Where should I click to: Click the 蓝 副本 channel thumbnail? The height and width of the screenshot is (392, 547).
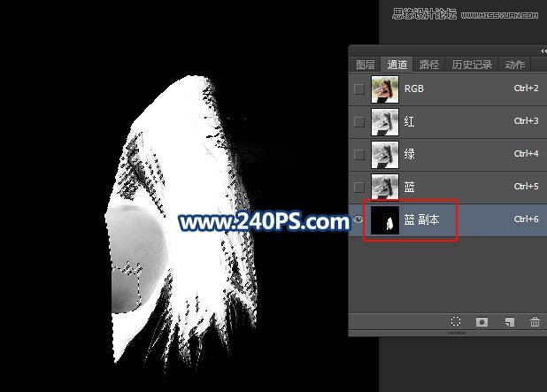point(385,220)
